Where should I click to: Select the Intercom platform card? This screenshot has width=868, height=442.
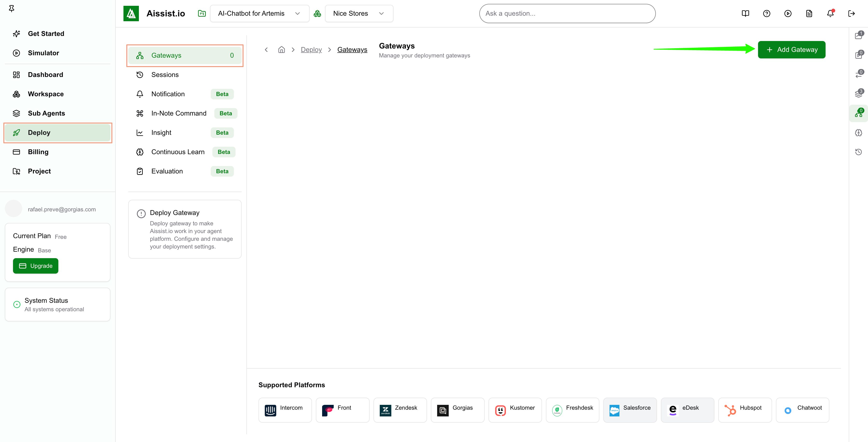pos(285,410)
